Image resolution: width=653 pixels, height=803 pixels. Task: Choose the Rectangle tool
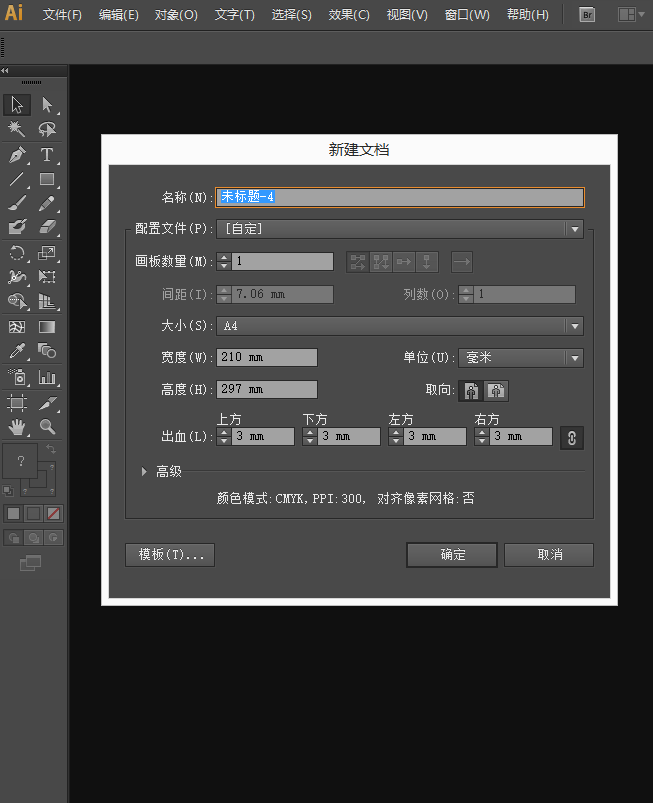click(x=46, y=180)
